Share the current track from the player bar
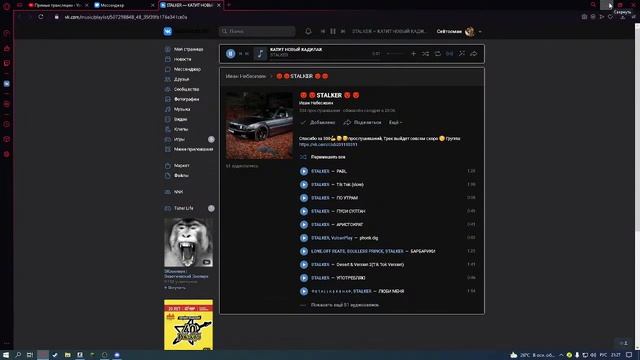 (x=473, y=53)
